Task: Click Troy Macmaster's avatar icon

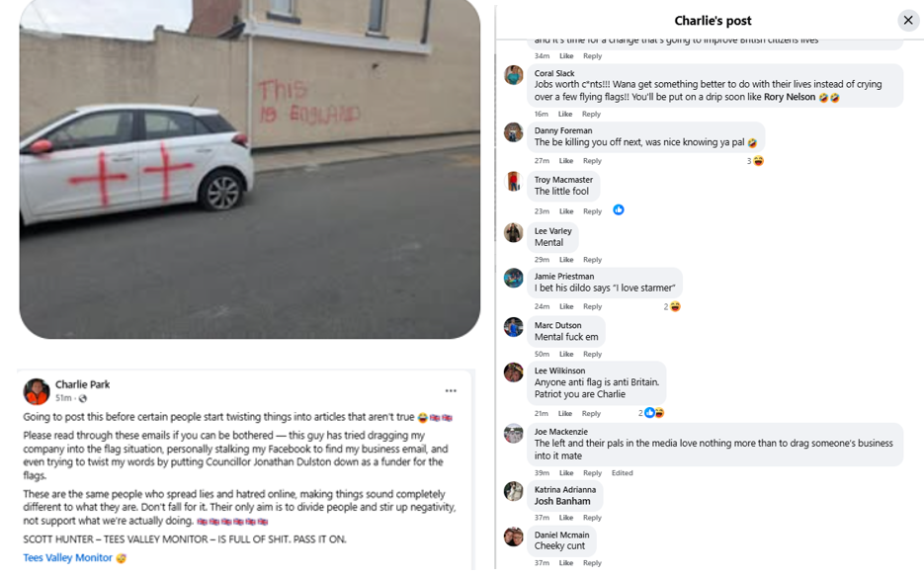Action: click(x=514, y=182)
